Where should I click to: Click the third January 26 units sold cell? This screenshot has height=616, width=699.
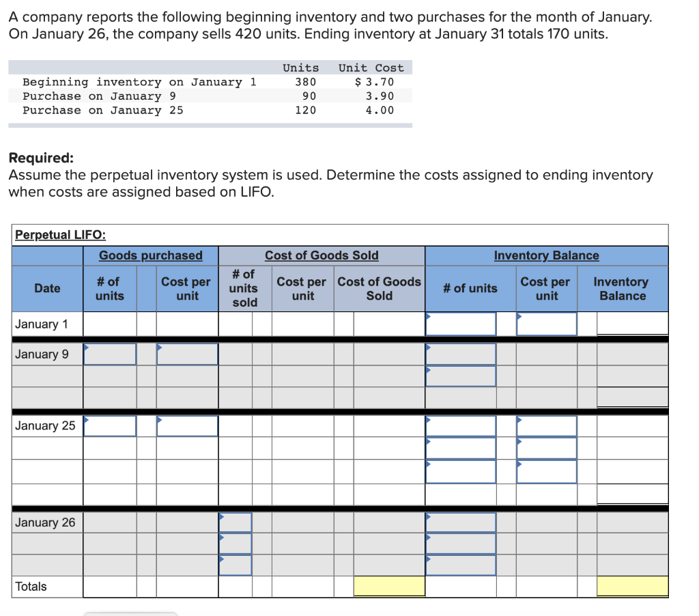236,565
